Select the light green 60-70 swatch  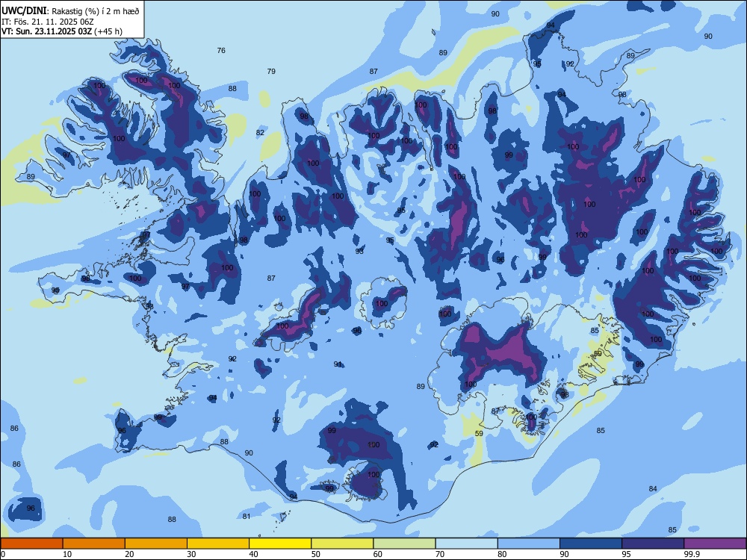pos(404,544)
